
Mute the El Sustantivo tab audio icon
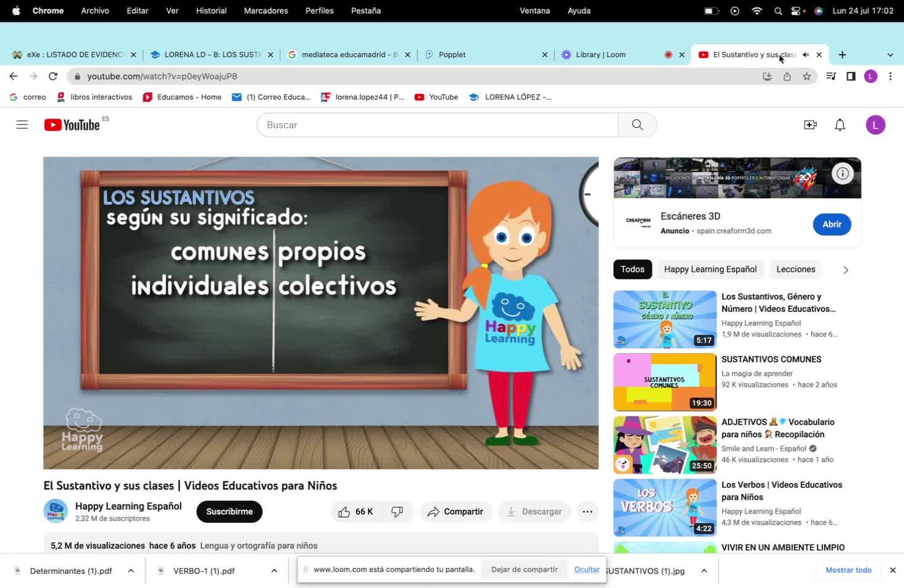(x=806, y=55)
